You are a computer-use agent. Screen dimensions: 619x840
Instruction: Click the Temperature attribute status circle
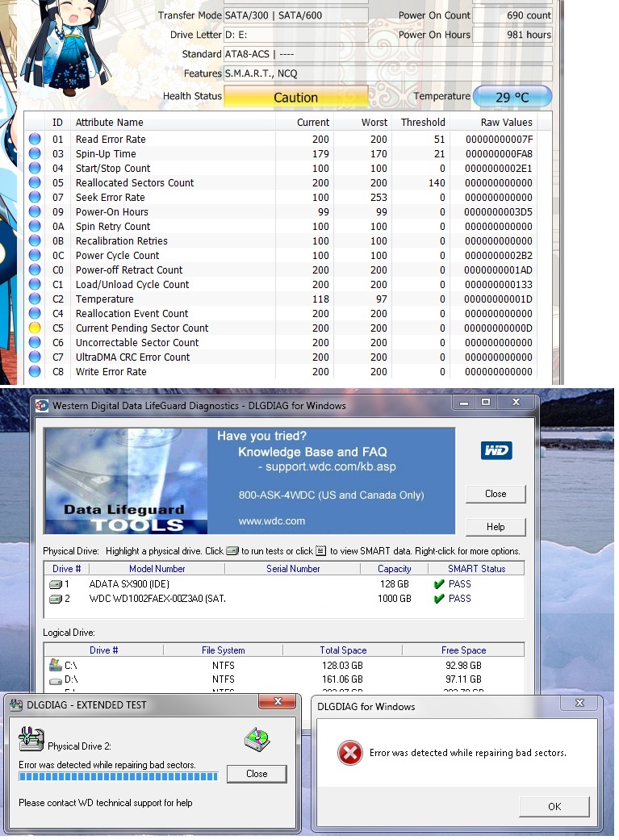click(35, 299)
